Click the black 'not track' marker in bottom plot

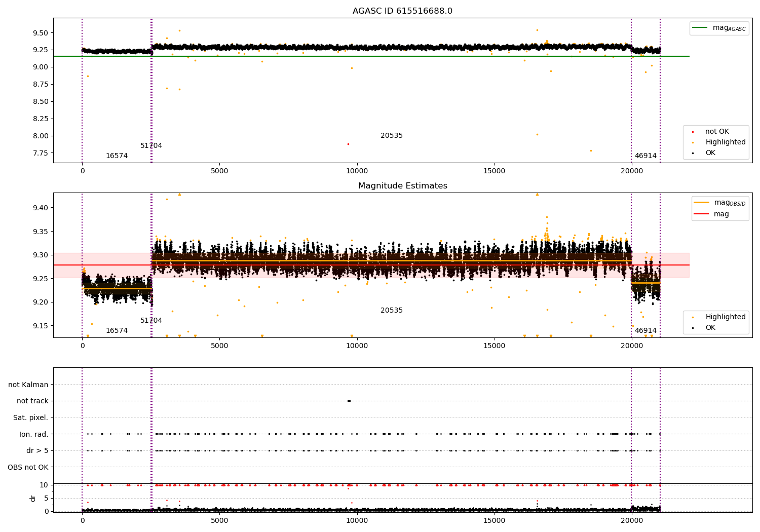349,401
